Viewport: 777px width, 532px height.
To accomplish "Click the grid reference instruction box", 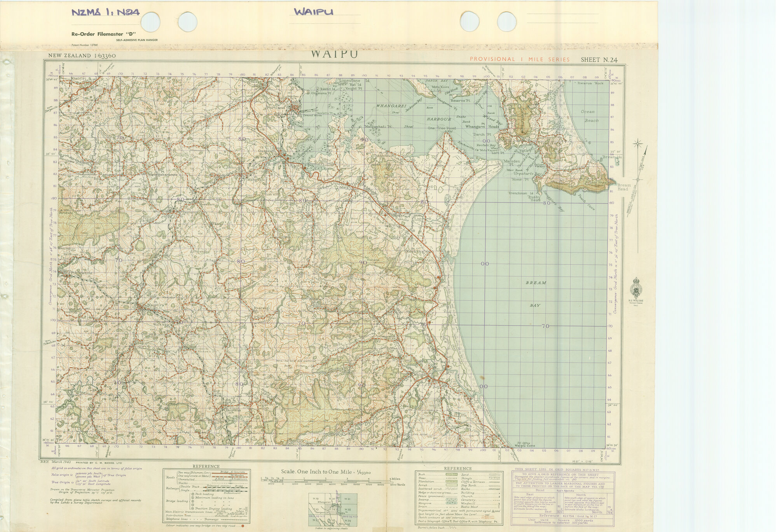I will (563, 497).
